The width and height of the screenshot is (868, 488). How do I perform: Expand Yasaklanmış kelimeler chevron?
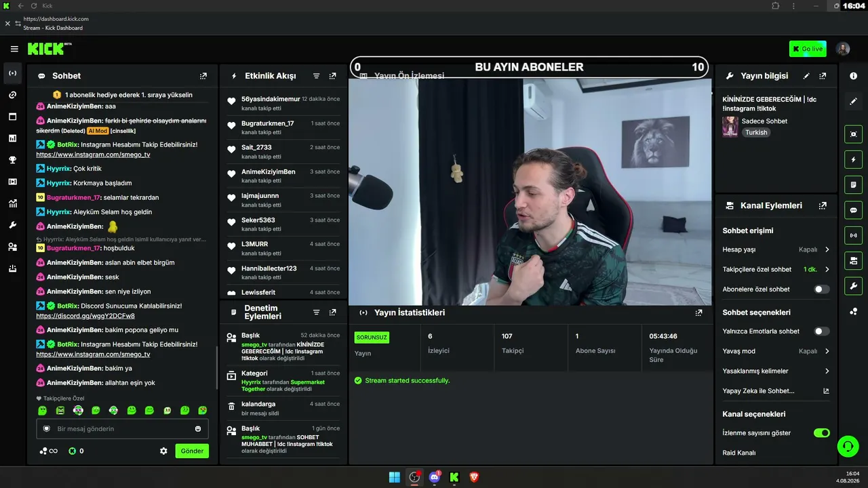click(x=827, y=371)
